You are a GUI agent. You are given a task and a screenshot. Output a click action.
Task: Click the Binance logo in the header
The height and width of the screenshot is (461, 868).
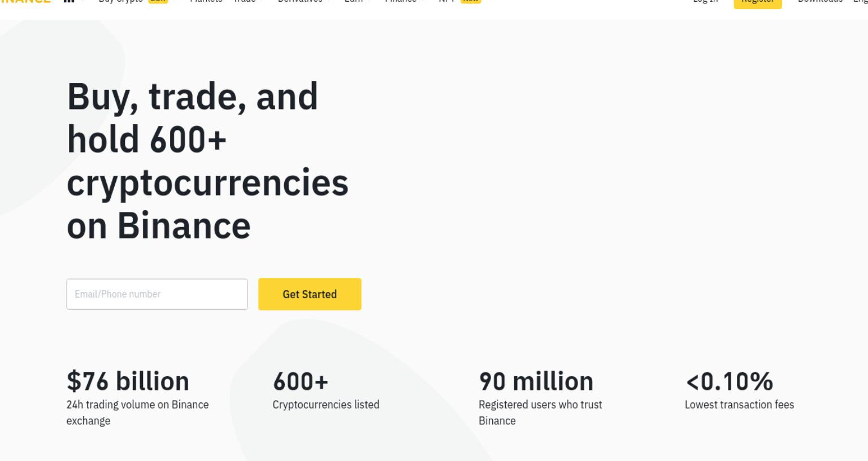point(25,2)
